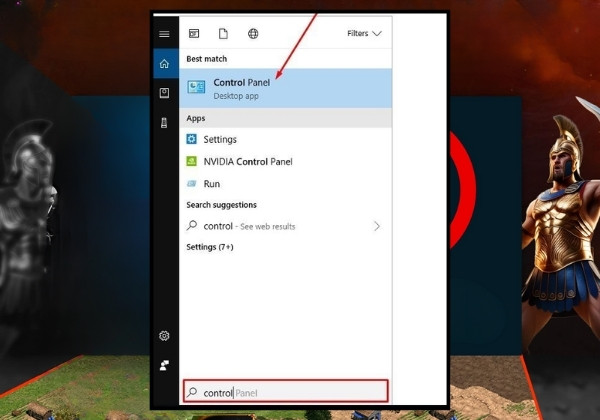Click 'Settings (7+)' category heading

coord(210,247)
